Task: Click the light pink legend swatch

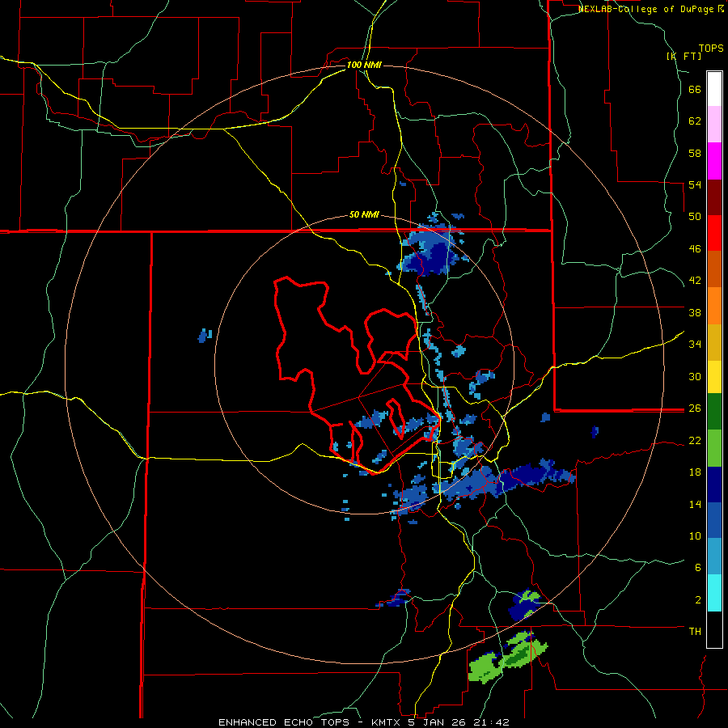Action: [x=714, y=124]
